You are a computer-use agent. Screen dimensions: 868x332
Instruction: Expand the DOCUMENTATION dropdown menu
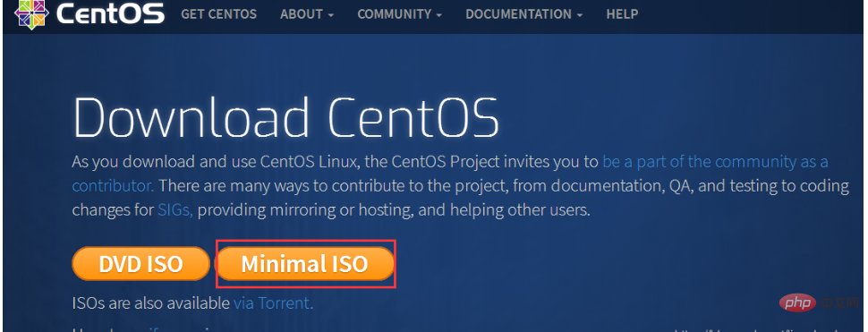coord(523,13)
